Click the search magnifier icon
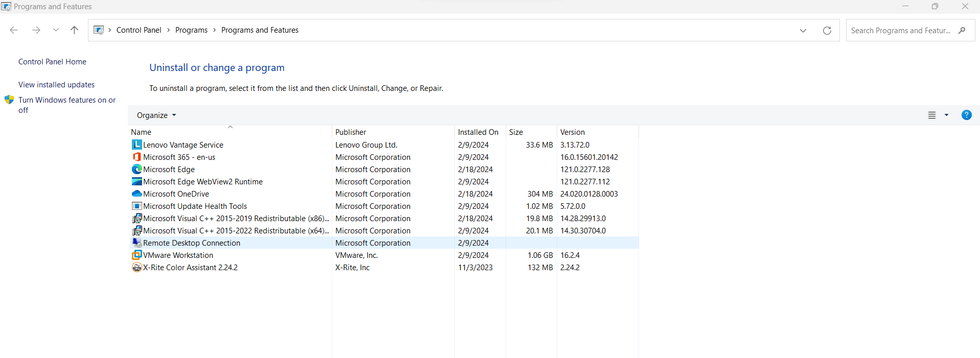The height and width of the screenshot is (358, 980). [x=962, y=30]
